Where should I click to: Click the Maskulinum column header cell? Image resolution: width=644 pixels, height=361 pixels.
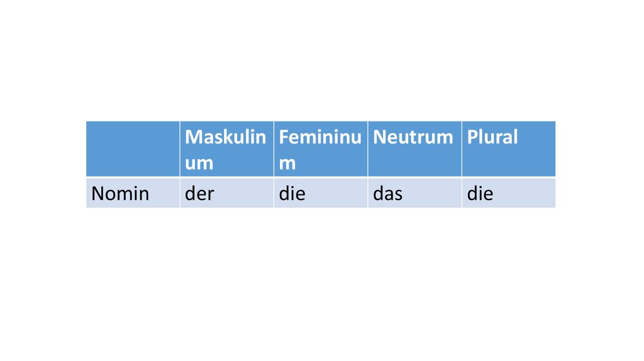click(226, 149)
